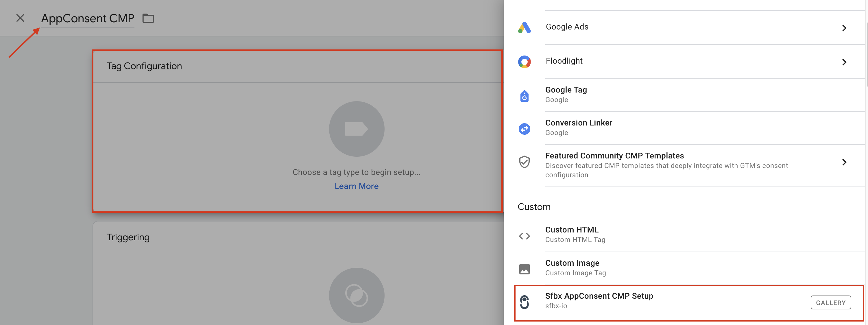
Task: Click the Custom HTML code brackets icon
Action: tap(524, 235)
